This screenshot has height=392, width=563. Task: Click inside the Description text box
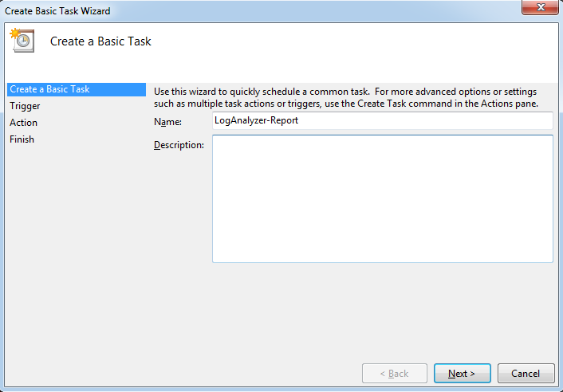pos(383,198)
